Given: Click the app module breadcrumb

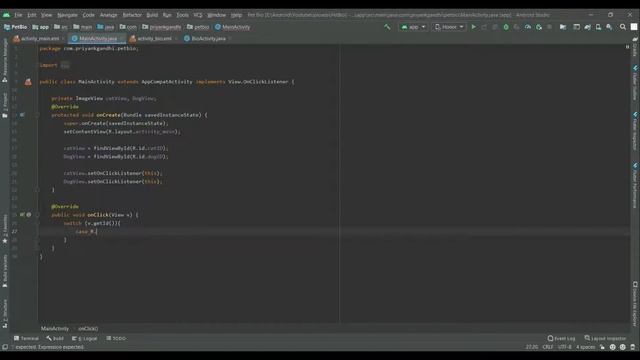Looking at the screenshot, I should tap(40, 27).
